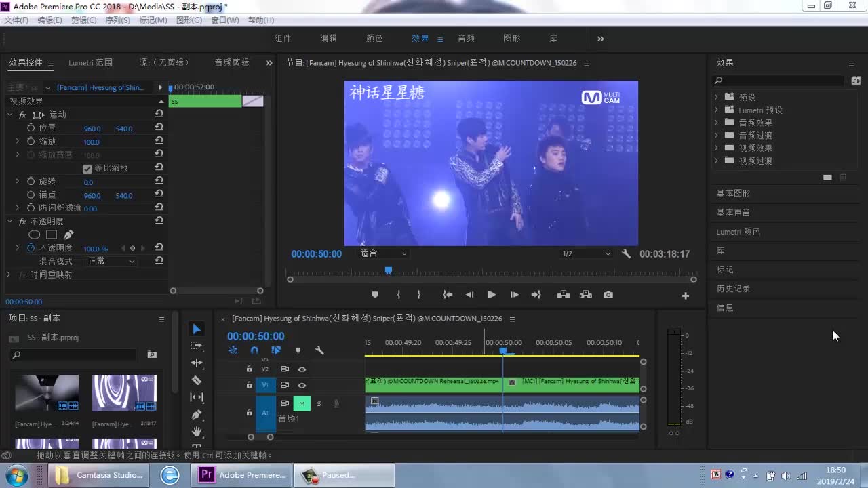Click nest-sequence insert toggle icon
Image resolution: width=868 pixels, height=488 pixels.
(233, 350)
